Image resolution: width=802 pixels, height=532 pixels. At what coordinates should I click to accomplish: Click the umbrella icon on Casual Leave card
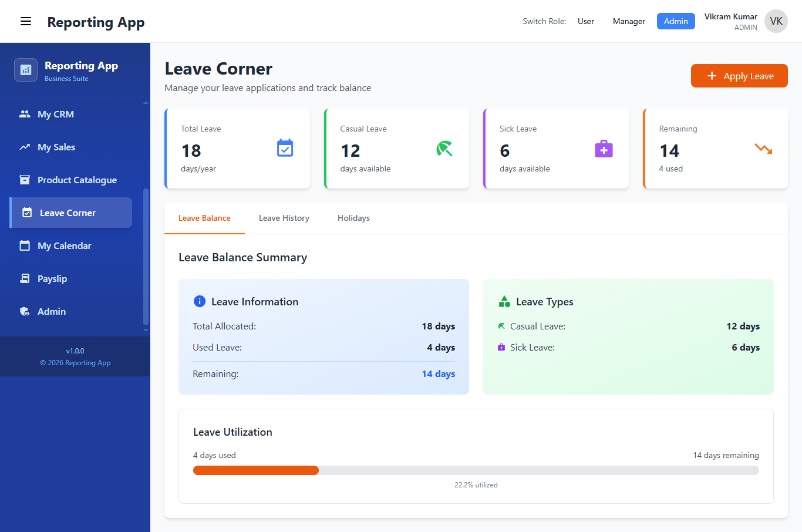click(444, 149)
